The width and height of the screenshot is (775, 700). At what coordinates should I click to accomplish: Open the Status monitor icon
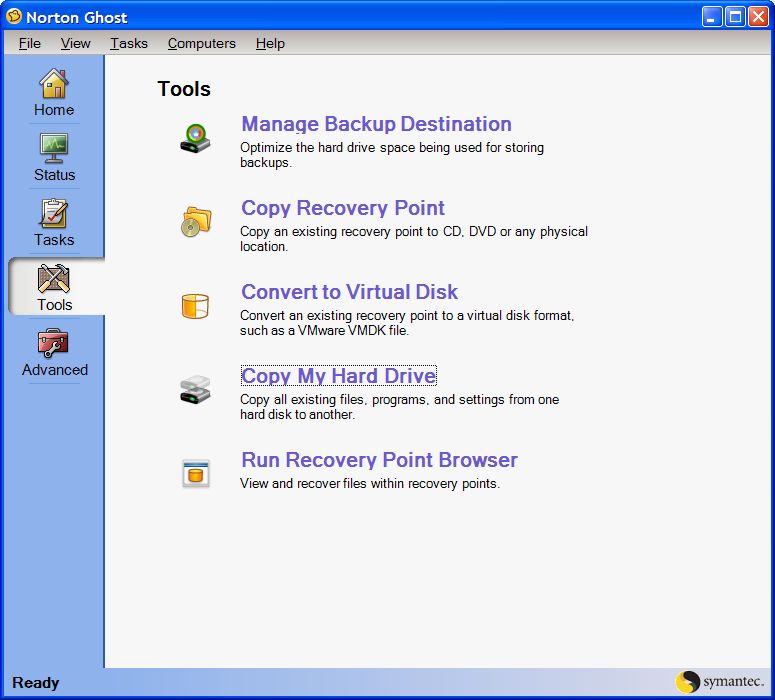[53, 148]
